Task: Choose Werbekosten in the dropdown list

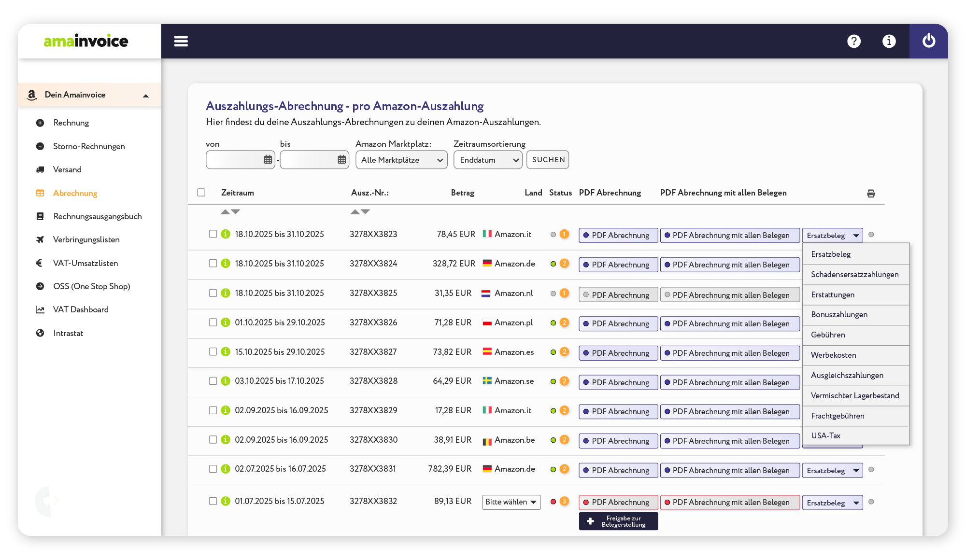Action: (856, 355)
